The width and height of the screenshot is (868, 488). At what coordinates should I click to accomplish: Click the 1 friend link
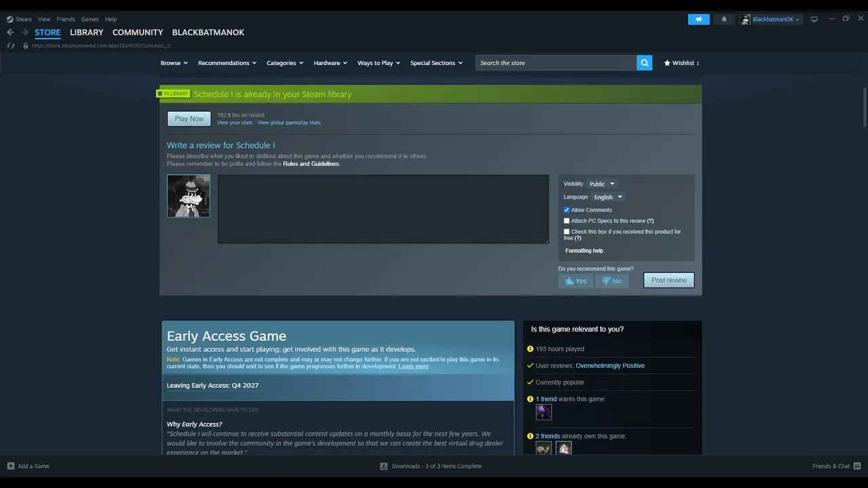coord(546,399)
